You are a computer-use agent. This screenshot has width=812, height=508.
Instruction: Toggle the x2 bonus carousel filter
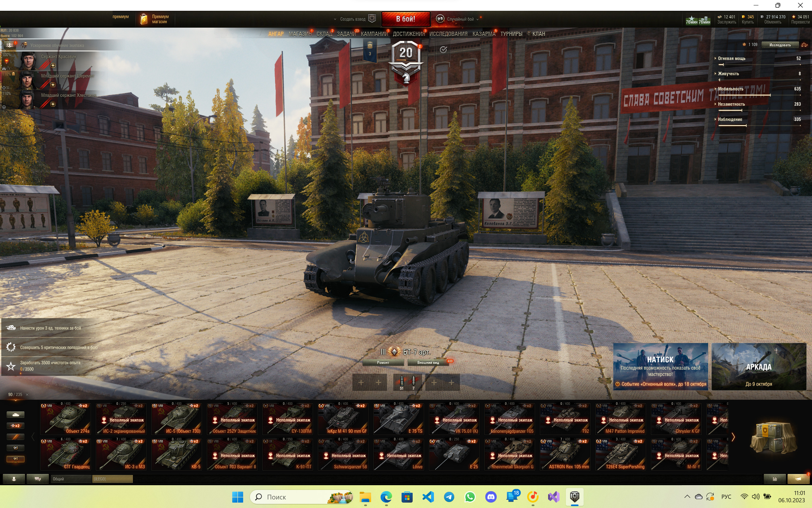point(16,426)
